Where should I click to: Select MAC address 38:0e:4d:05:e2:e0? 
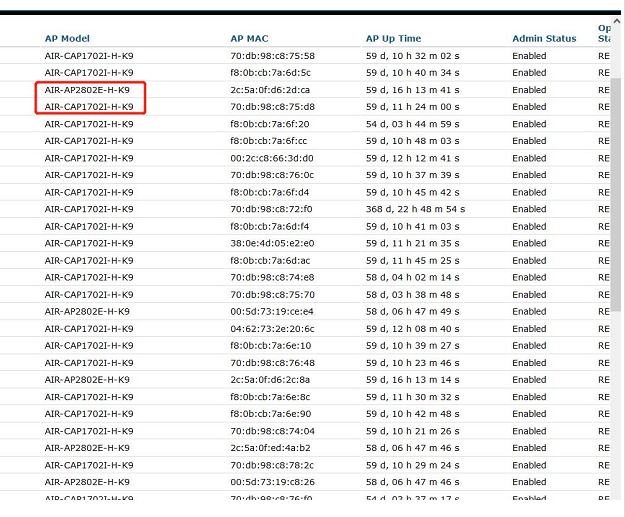pos(272,243)
